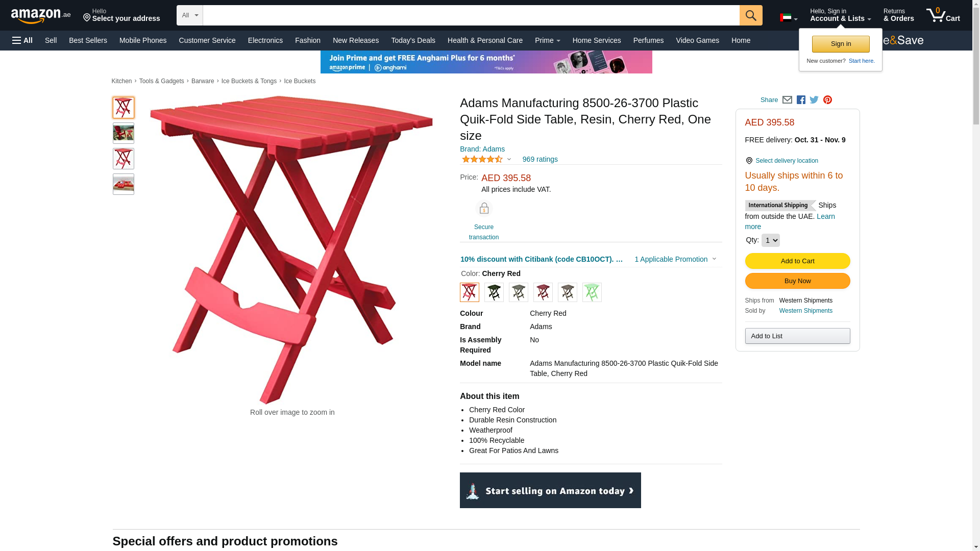Image resolution: width=980 pixels, height=551 pixels.
Task: Click the Buy Now button
Action: [x=797, y=281]
